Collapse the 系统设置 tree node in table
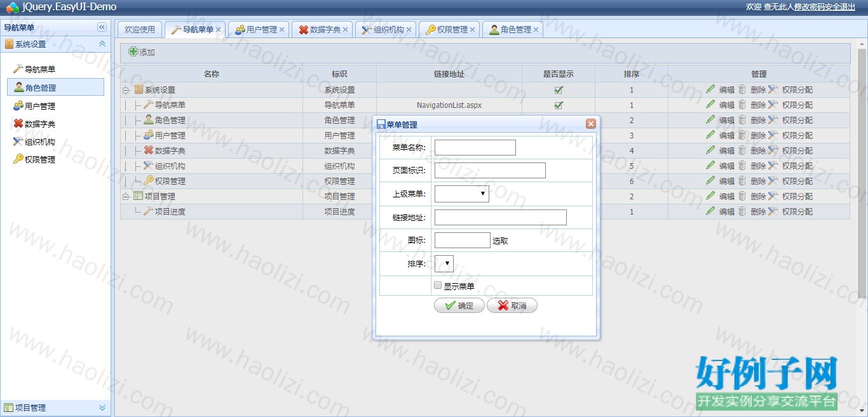Image resolution: width=868 pixels, height=417 pixels. click(126, 90)
